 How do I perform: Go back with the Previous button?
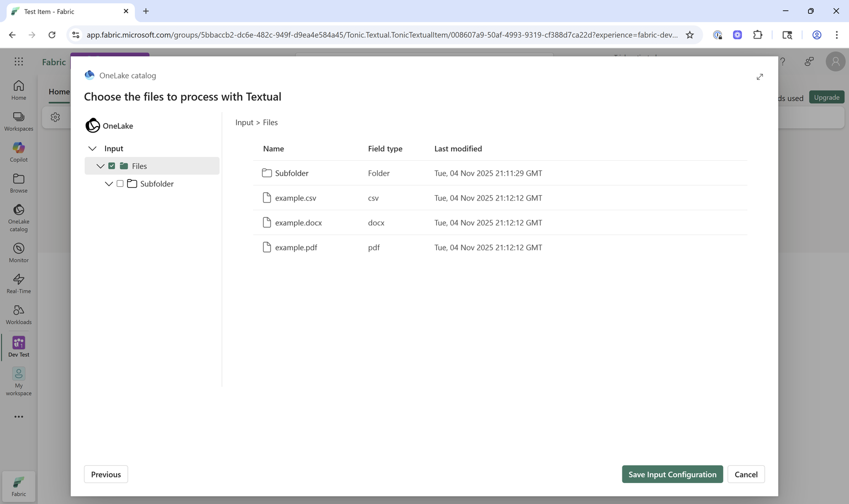106,474
